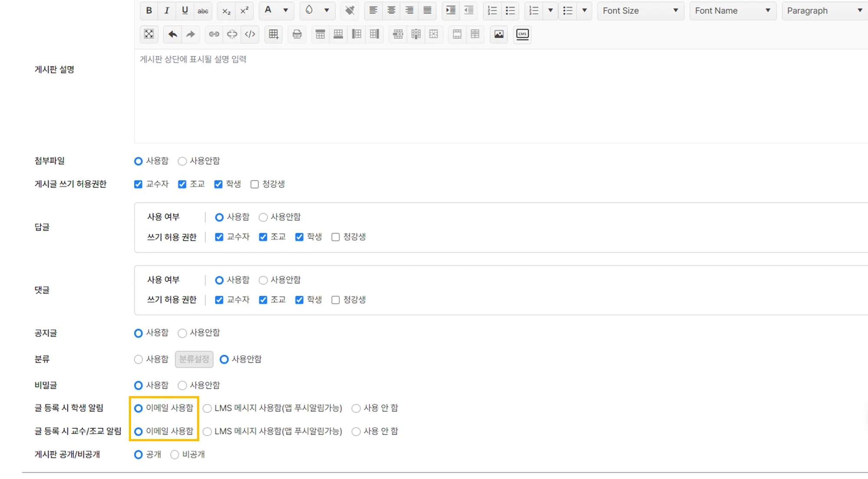This screenshot has height=479, width=868.
Task: Open the HTML source code view
Action: tap(250, 34)
